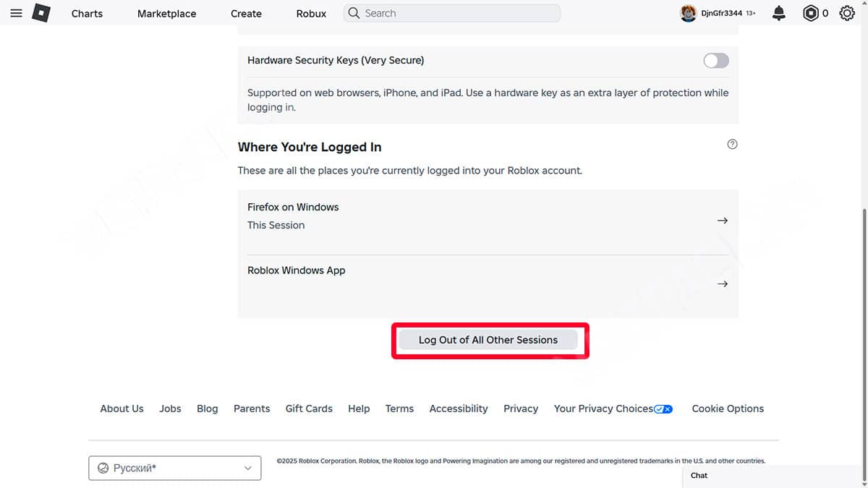
Task: Click the Your Privacy Choices badge icon
Action: click(663, 408)
